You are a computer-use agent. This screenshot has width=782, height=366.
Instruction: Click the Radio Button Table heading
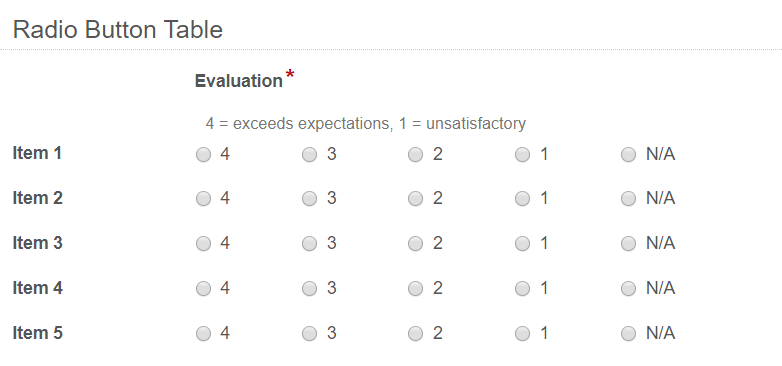point(118,29)
